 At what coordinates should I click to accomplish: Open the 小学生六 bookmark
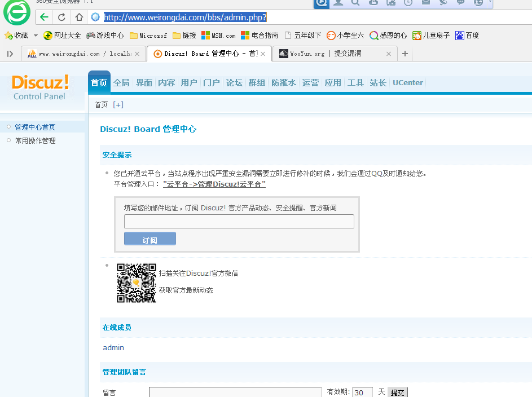tap(345, 36)
